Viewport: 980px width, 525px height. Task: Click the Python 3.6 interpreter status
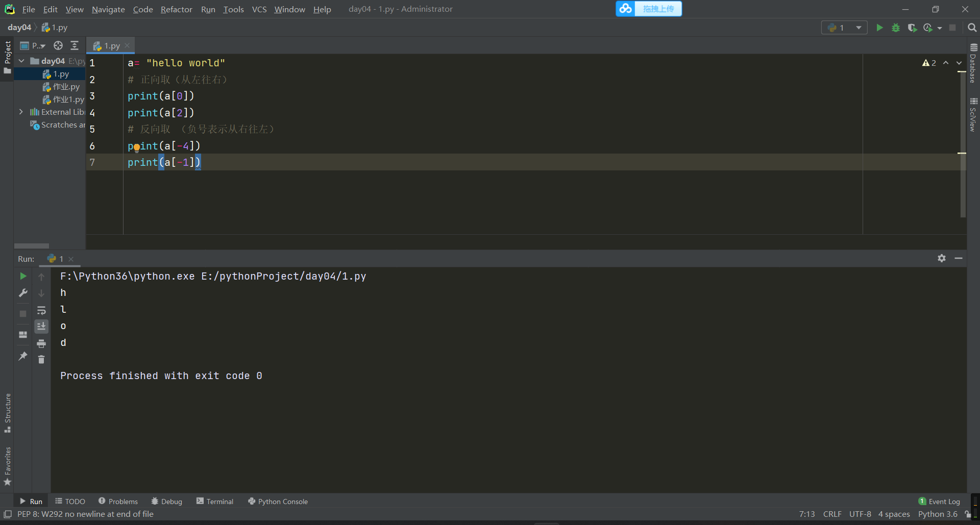(938, 514)
